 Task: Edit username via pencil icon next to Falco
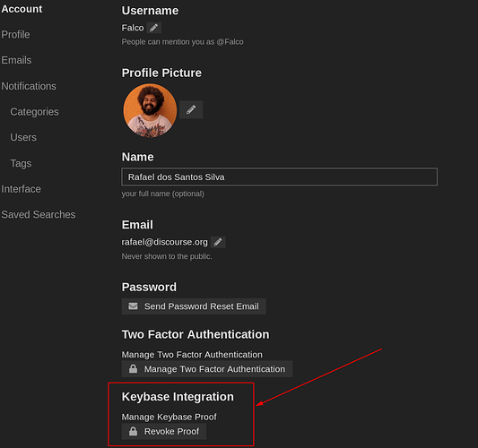click(154, 28)
